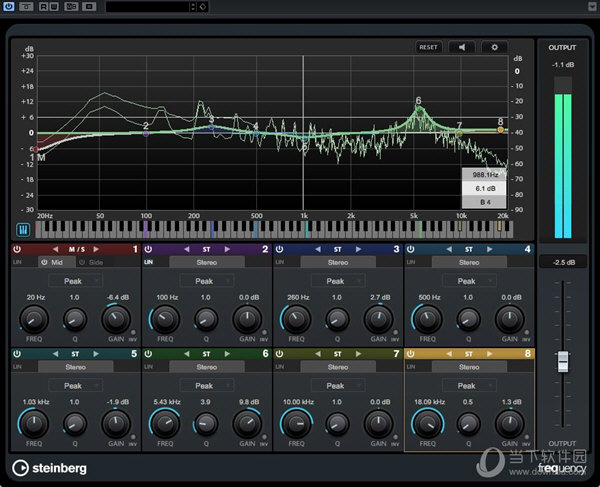Enable Write automation (W) button

(54, 6)
